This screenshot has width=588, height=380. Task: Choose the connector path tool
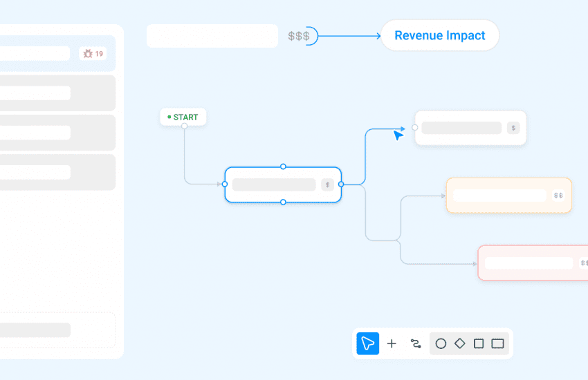[x=416, y=343]
